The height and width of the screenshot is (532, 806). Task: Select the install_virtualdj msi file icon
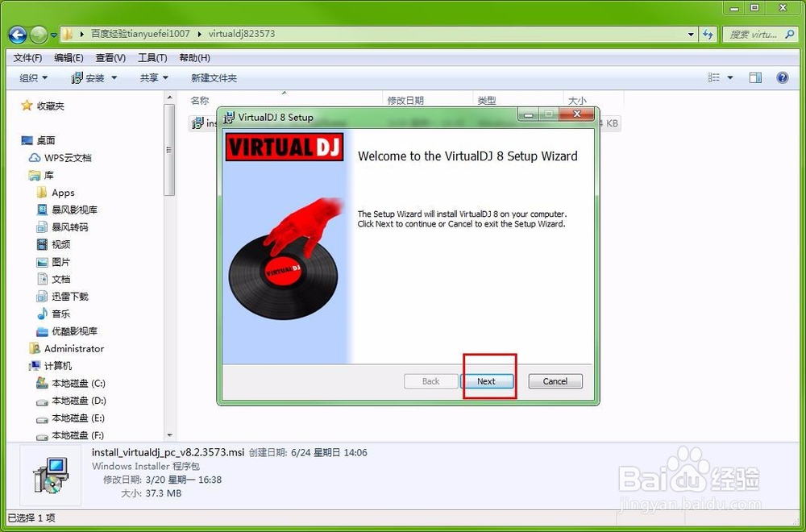pos(197,123)
